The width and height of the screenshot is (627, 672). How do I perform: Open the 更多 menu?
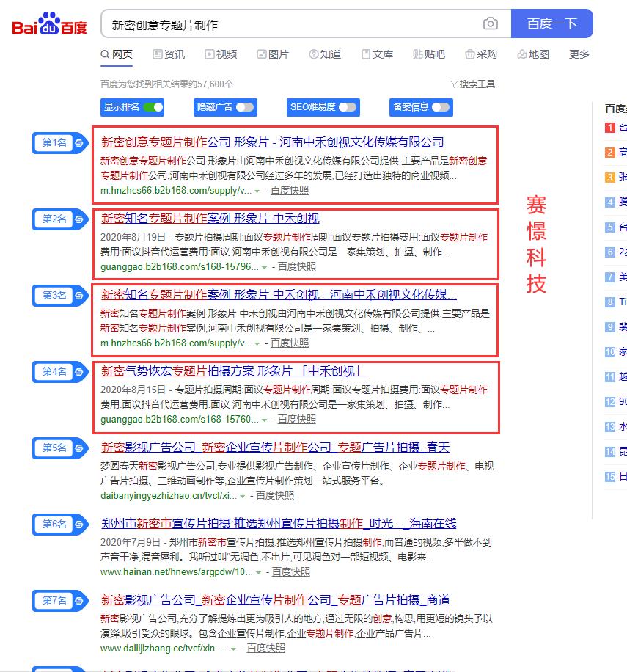click(579, 54)
